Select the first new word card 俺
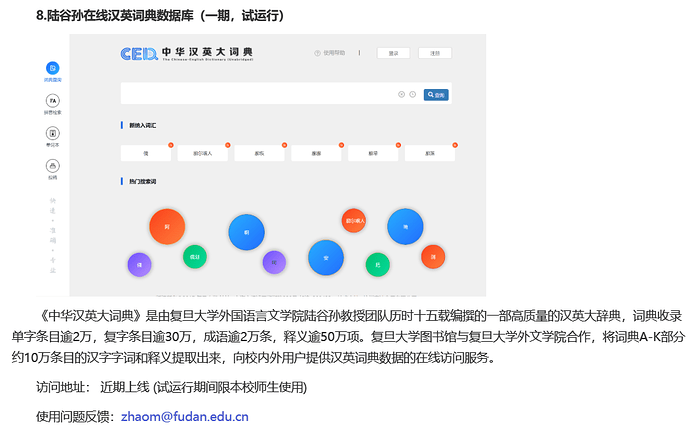The image size is (690, 438). point(146,154)
